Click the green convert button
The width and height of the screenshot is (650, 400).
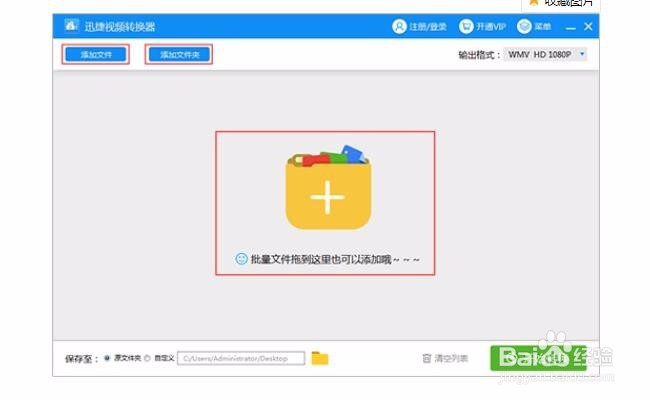click(538, 358)
